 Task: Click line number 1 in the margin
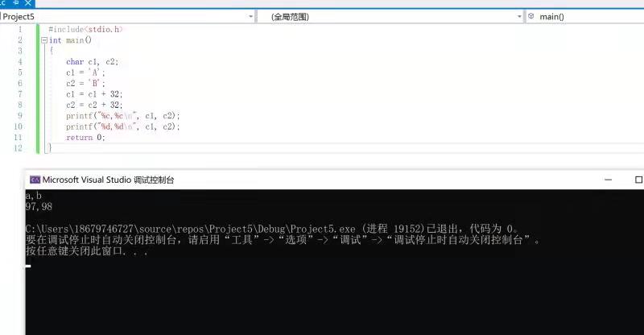point(19,29)
